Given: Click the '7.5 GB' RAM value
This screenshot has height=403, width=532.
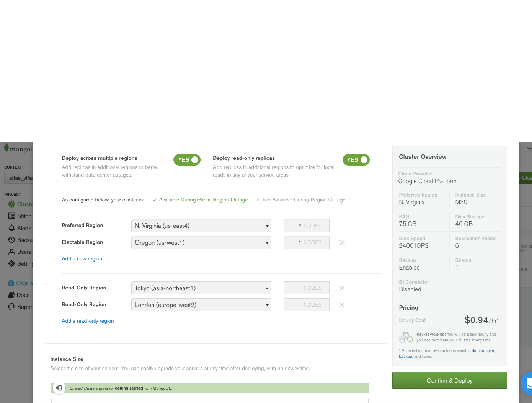Looking at the screenshot, I should coord(408,224).
